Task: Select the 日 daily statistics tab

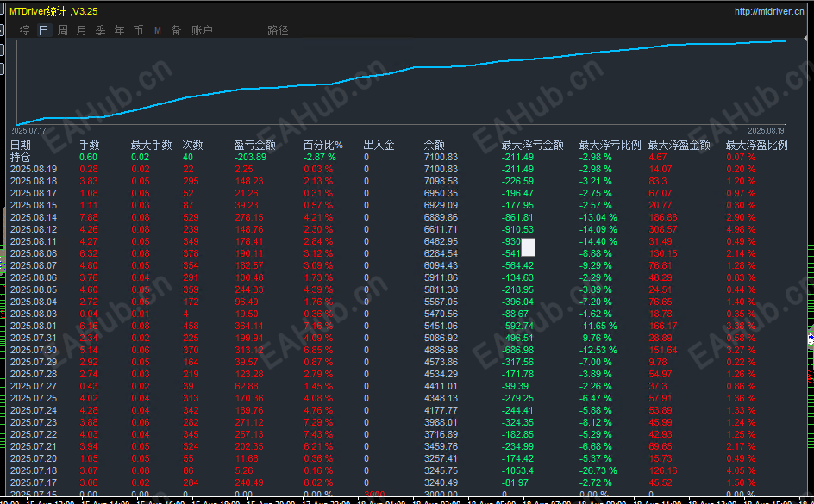Action: coord(44,31)
